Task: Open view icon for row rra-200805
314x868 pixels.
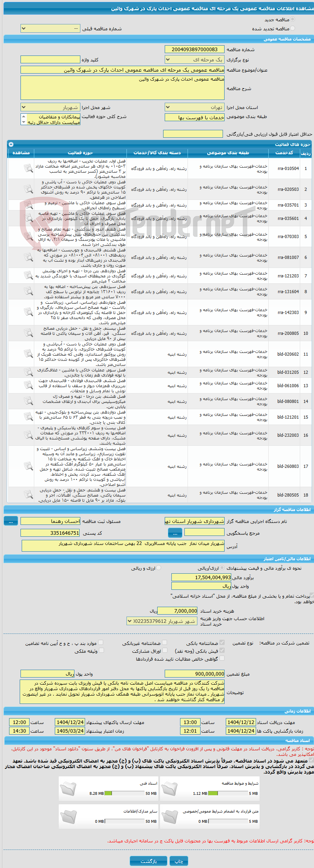Action: [28, 333]
